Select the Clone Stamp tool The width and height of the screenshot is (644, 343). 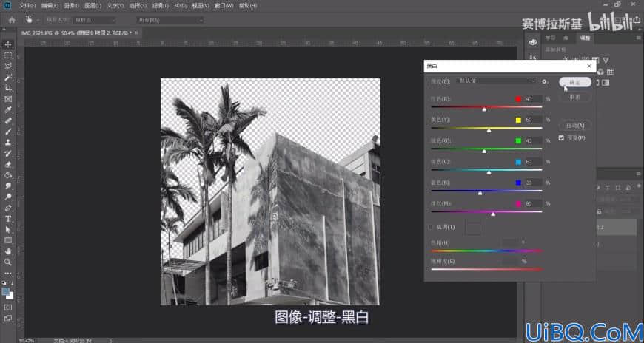click(x=8, y=143)
